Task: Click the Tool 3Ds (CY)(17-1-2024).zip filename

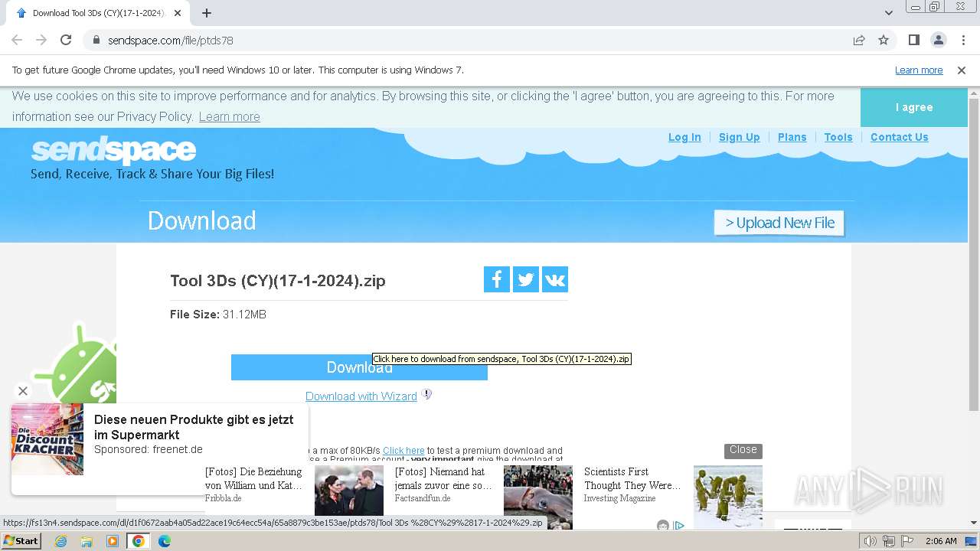Action: pos(278,281)
